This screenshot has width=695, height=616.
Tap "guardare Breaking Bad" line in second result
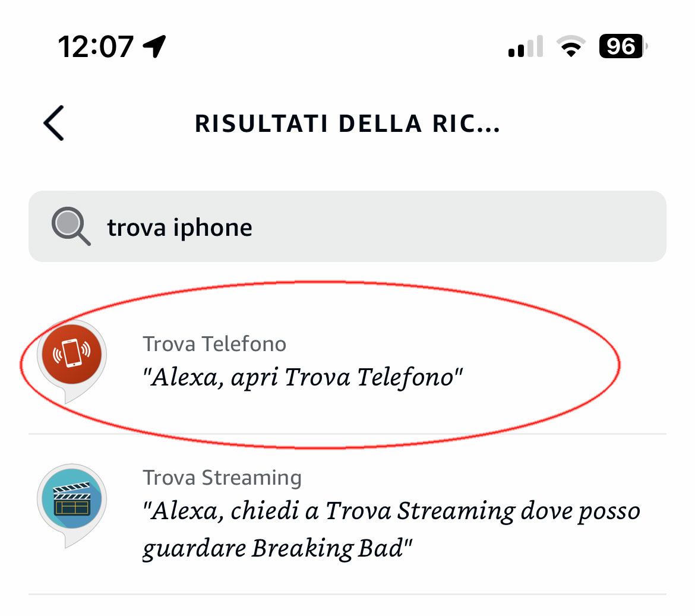(x=277, y=548)
